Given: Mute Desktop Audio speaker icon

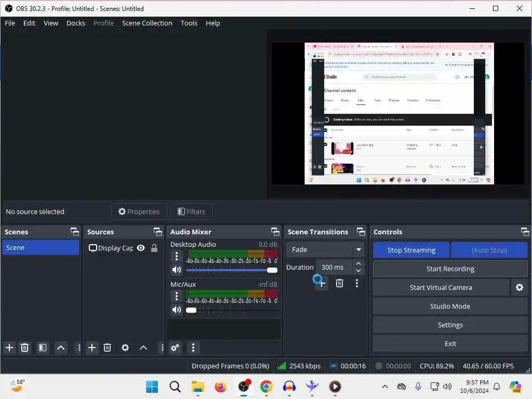Looking at the screenshot, I should point(177,270).
